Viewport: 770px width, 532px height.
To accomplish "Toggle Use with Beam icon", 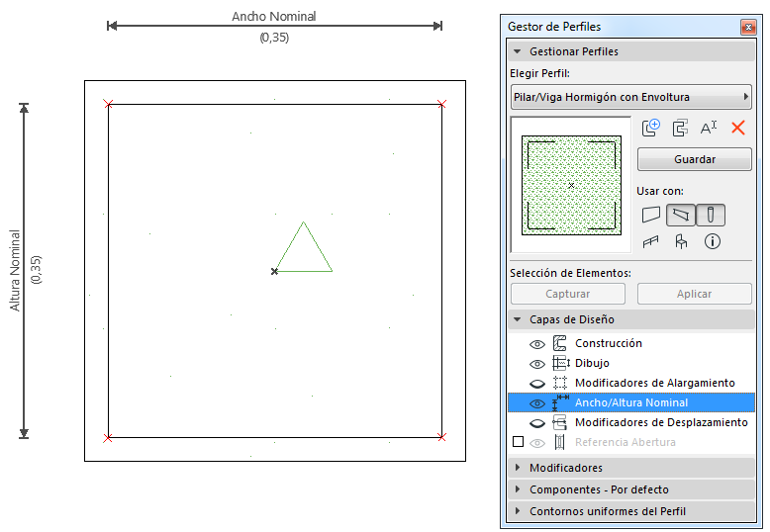I will click(681, 215).
